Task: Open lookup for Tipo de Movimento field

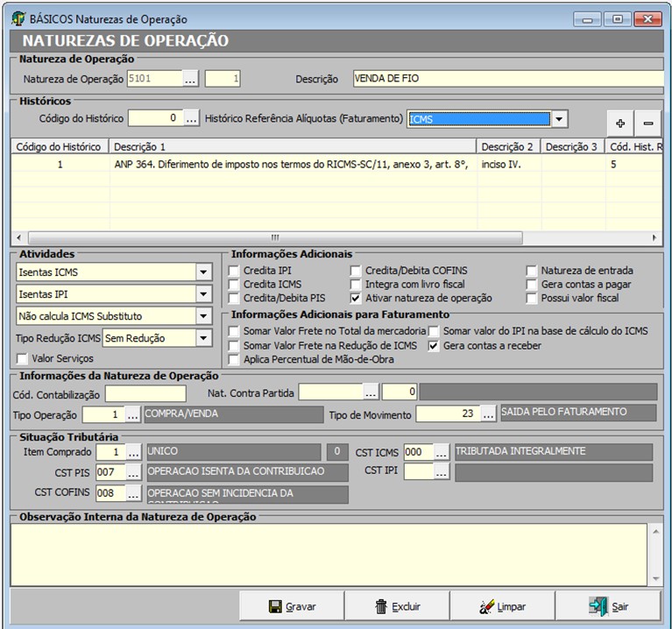Action: point(488,413)
